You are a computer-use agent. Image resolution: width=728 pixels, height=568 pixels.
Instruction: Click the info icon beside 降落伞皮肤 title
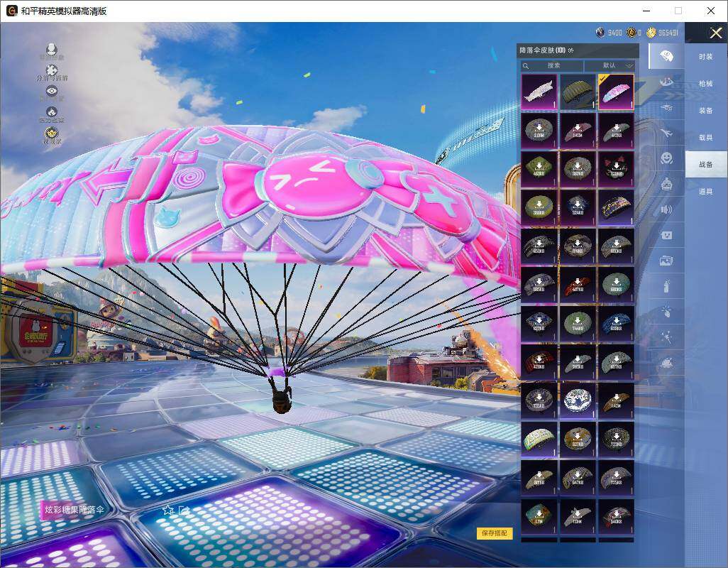(570, 50)
